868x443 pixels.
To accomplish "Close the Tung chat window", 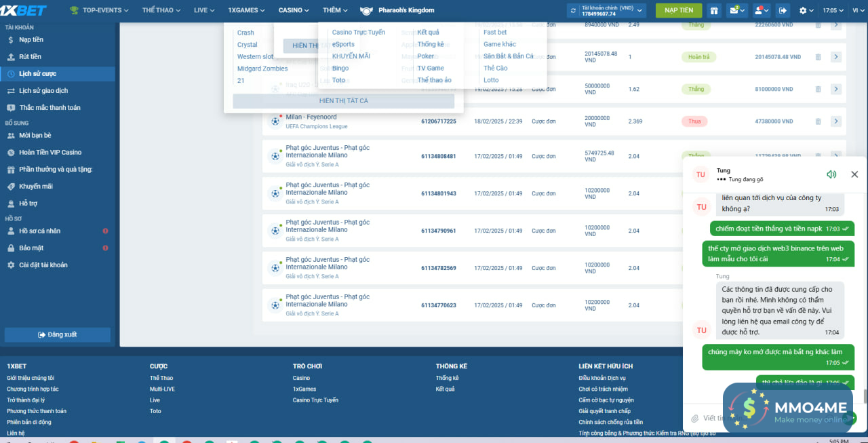I will pyautogui.click(x=854, y=174).
